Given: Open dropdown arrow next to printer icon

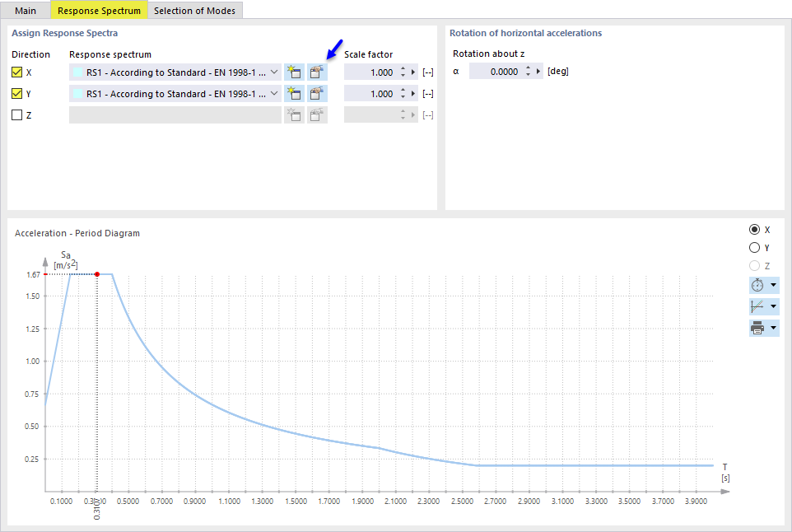Looking at the screenshot, I should tap(773, 328).
